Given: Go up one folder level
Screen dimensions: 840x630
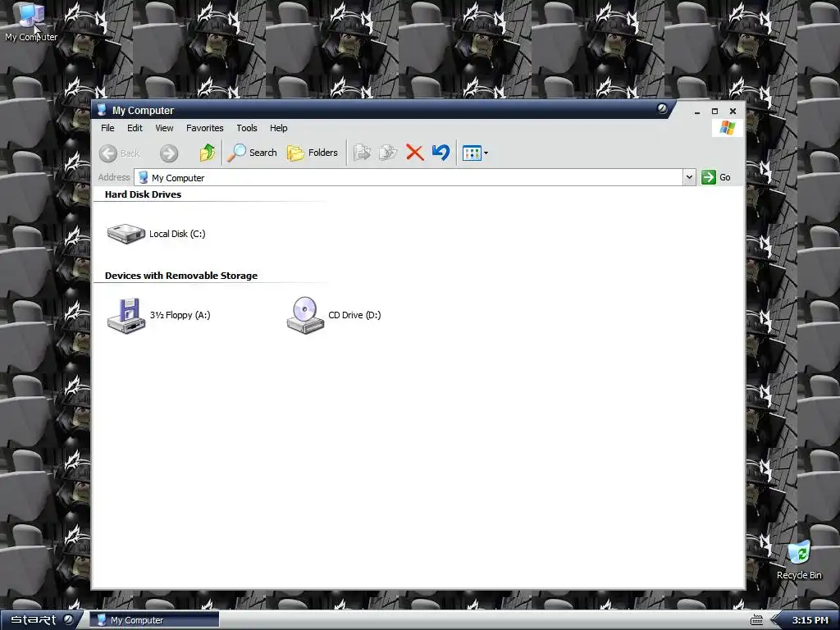Looking at the screenshot, I should coord(208,153).
